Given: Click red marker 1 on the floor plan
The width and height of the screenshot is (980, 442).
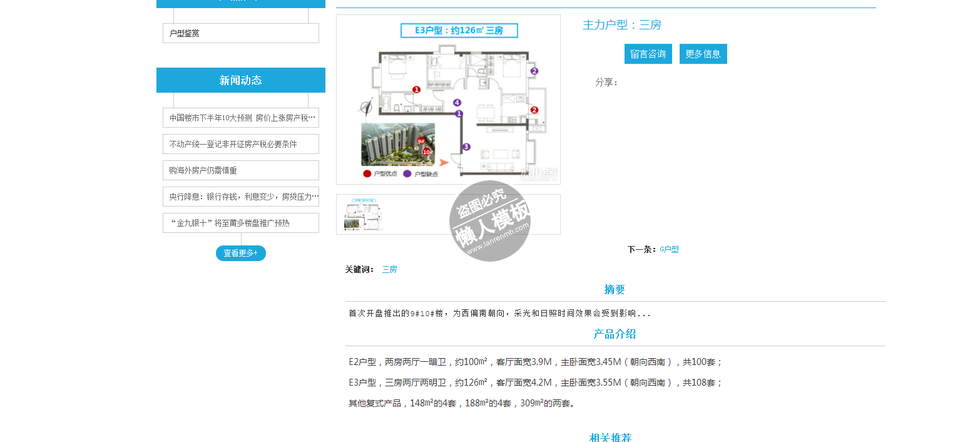Looking at the screenshot, I should click(416, 90).
